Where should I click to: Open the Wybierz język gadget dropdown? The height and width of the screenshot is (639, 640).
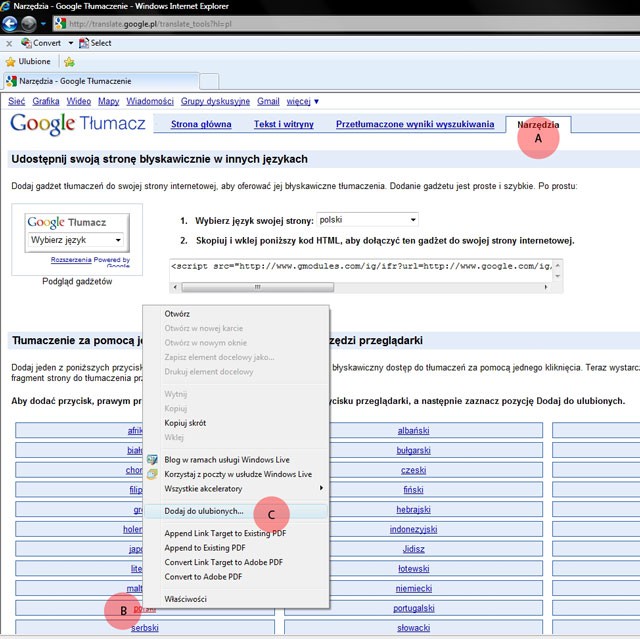coord(76,240)
